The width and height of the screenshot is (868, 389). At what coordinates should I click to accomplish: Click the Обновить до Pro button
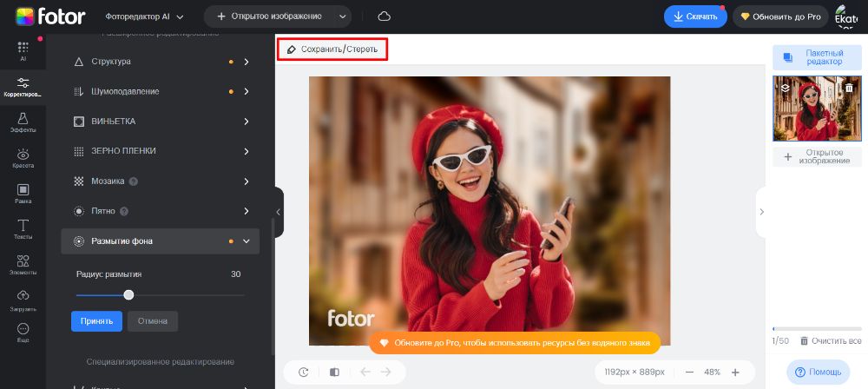tap(780, 16)
